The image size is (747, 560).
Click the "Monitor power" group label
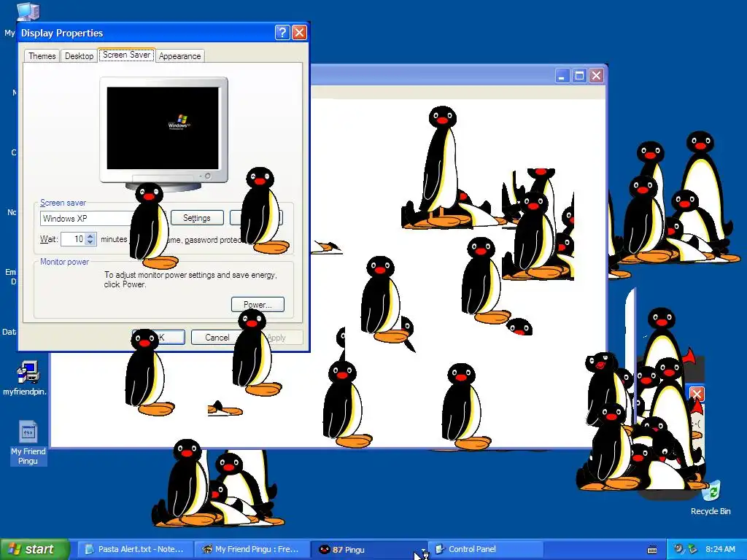point(64,262)
